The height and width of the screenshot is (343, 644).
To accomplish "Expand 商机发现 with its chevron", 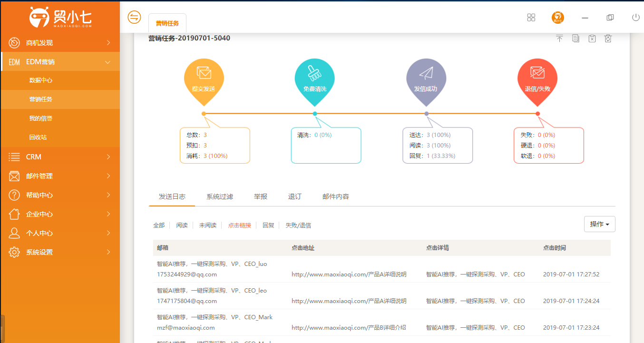I will pyautogui.click(x=108, y=43).
